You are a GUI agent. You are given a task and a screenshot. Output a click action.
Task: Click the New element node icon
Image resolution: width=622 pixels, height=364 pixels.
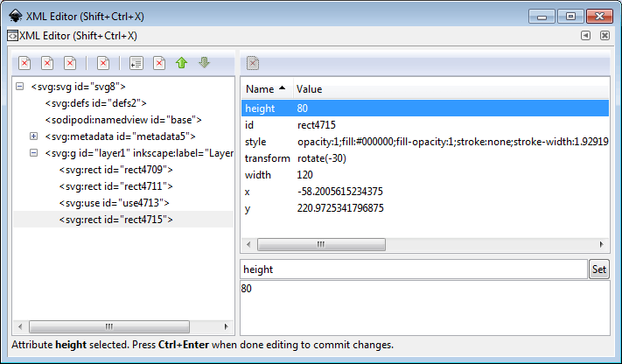24,63
